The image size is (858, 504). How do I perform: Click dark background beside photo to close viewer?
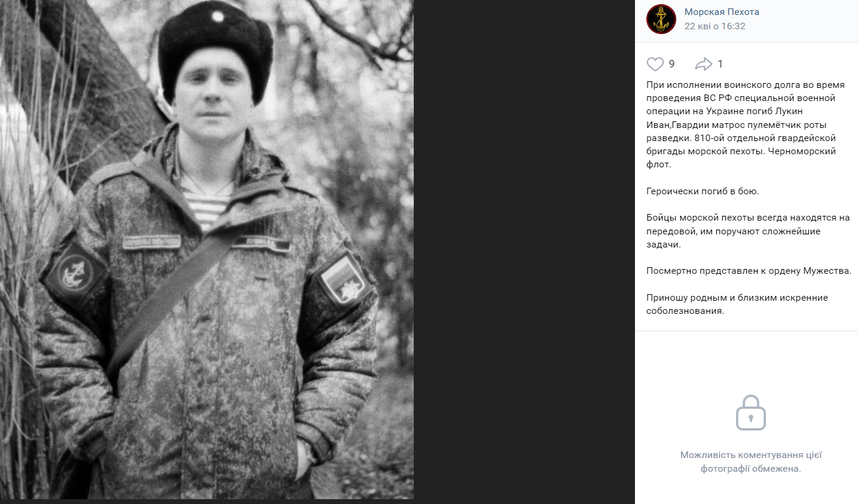pos(524,252)
